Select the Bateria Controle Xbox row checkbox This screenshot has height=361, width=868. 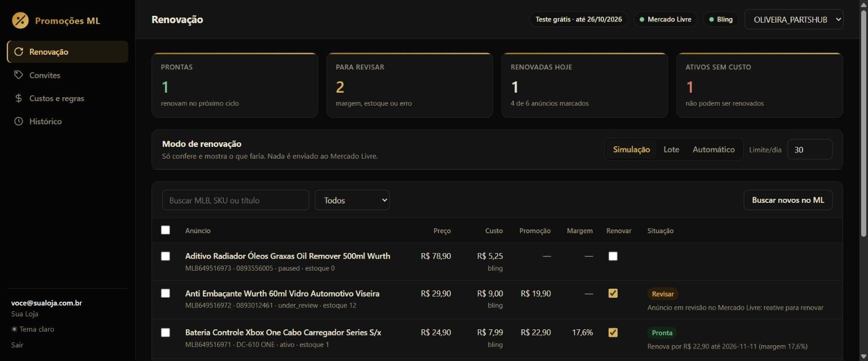[166, 332]
